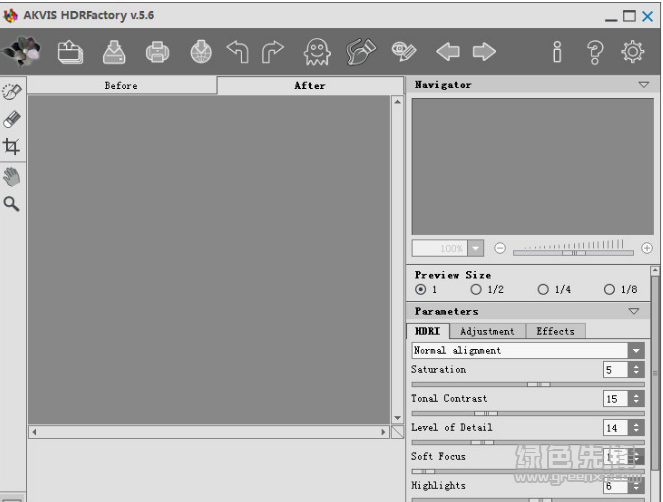This screenshot has width=663, height=502.
Task: Click the Soft Focus slider
Action: pos(528,471)
